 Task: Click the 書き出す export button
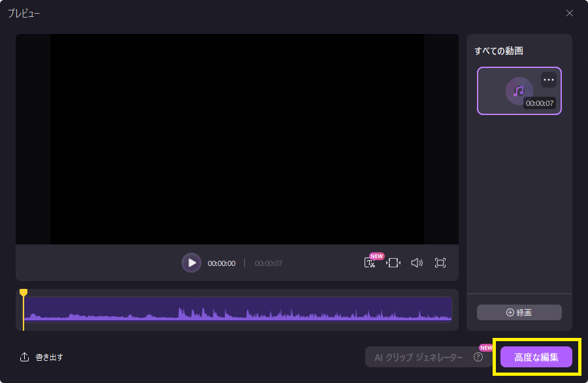[x=41, y=357]
